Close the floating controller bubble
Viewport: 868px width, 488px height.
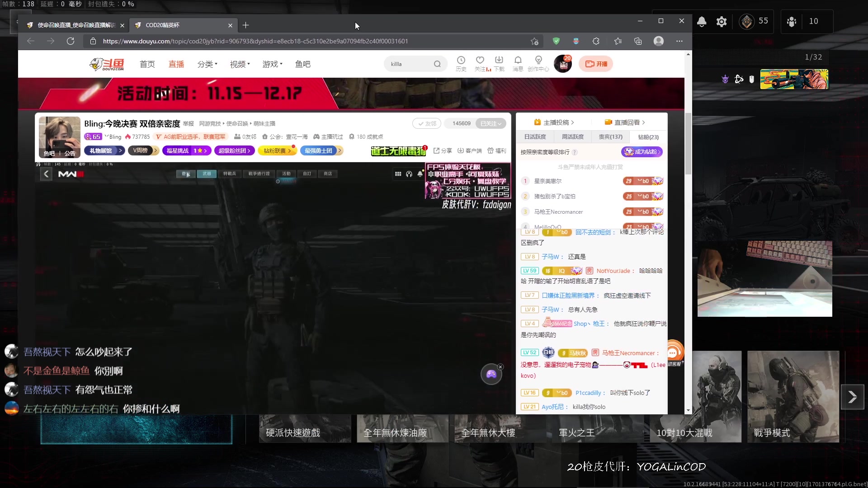[x=500, y=367]
